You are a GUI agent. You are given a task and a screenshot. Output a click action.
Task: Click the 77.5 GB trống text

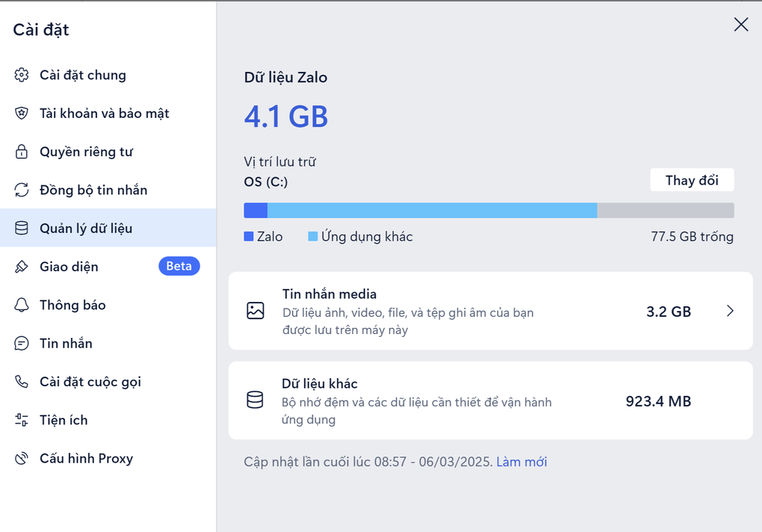(x=692, y=237)
